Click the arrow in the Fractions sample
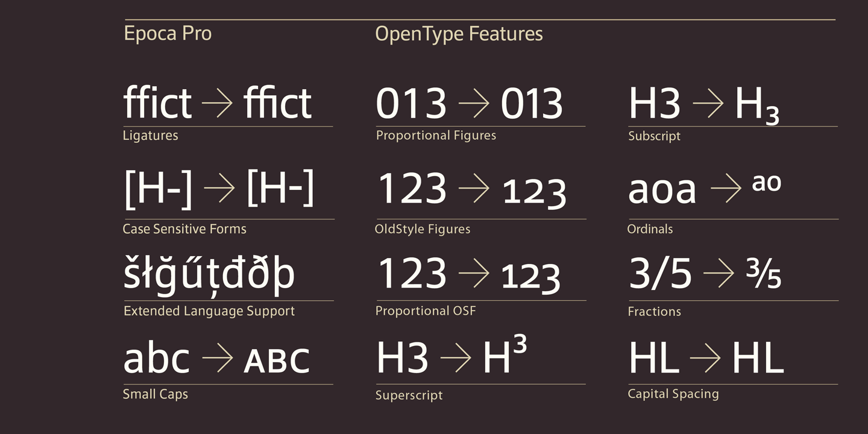This screenshot has height=434, width=868. [x=719, y=275]
